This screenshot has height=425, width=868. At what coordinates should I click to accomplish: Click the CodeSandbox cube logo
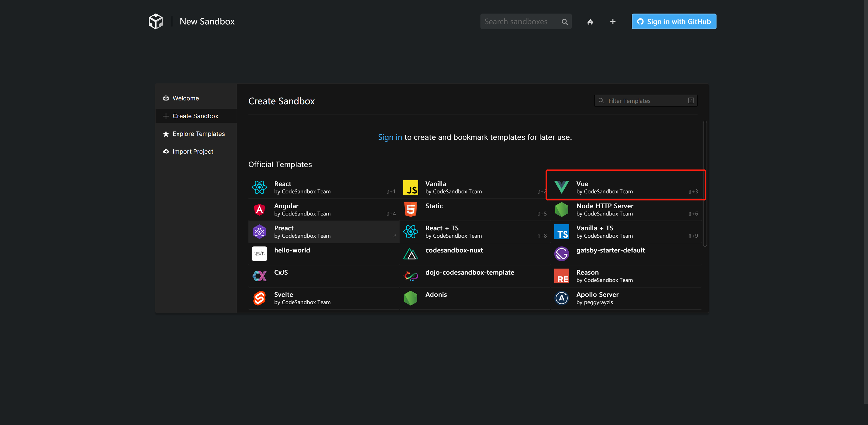pos(156,22)
